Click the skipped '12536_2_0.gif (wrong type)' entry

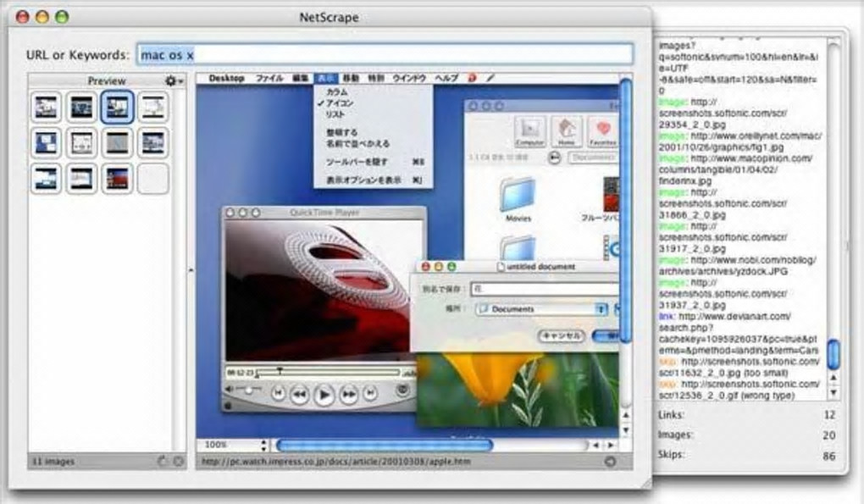(739, 390)
